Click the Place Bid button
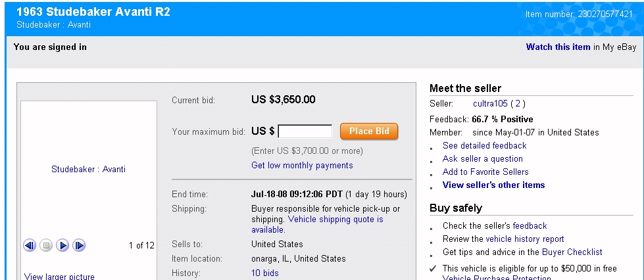Viewport: 644px width, 280px height. pyautogui.click(x=369, y=131)
